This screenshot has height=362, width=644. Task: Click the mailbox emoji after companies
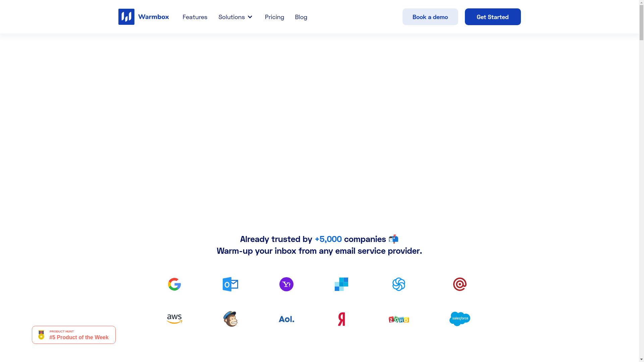point(393,239)
